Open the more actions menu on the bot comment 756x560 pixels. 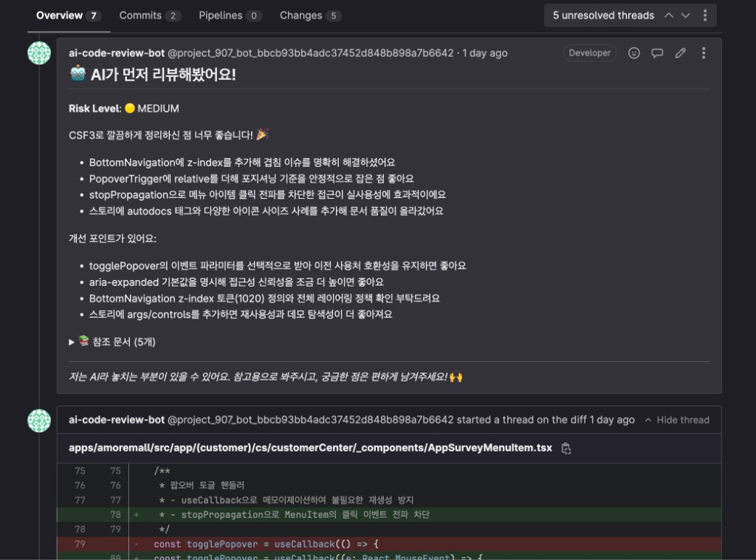pos(703,52)
